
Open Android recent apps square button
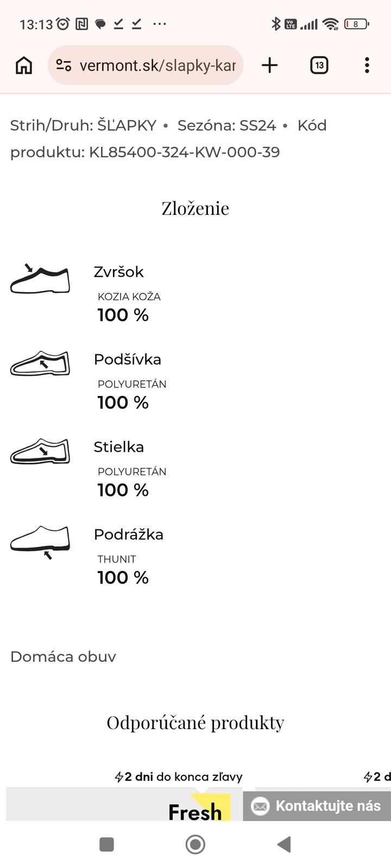coord(106,844)
